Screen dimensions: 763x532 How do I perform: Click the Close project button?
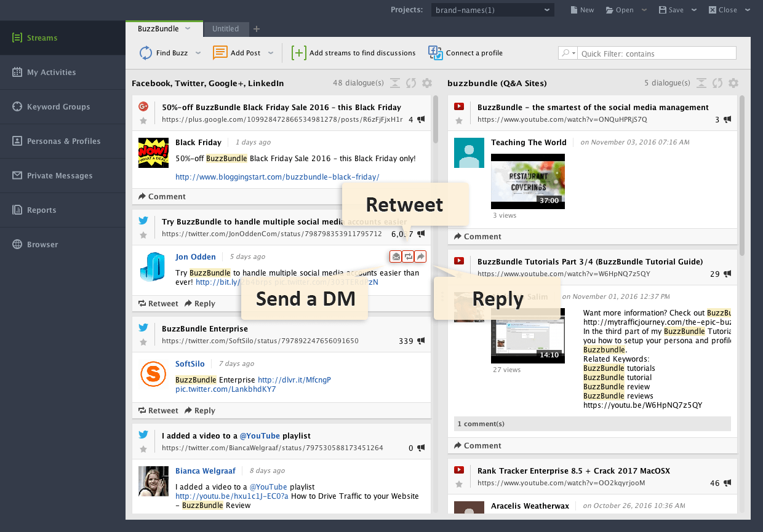click(723, 10)
